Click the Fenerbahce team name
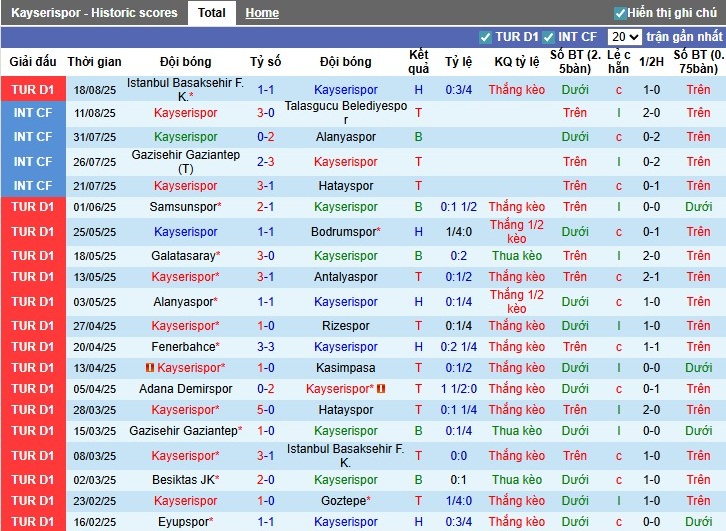Image resolution: width=726 pixels, height=531 pixels. [183, 346]
